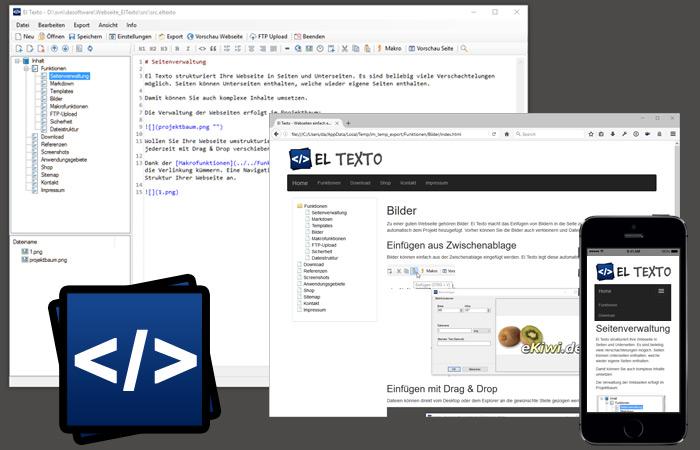Add new page icon in tree toolbar

(19, 49)
